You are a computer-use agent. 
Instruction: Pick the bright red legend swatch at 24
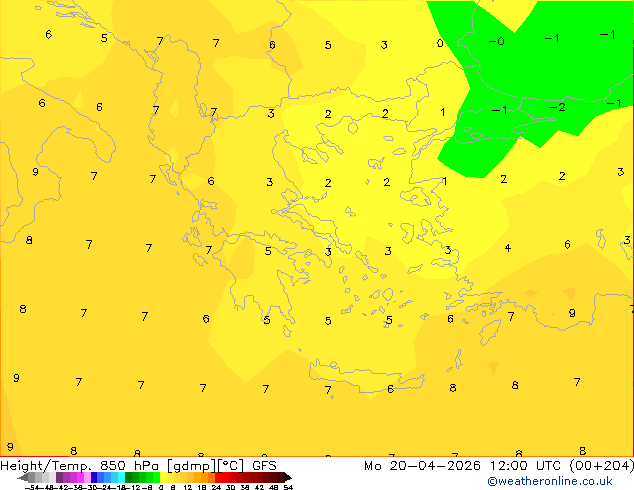point(218,477)
